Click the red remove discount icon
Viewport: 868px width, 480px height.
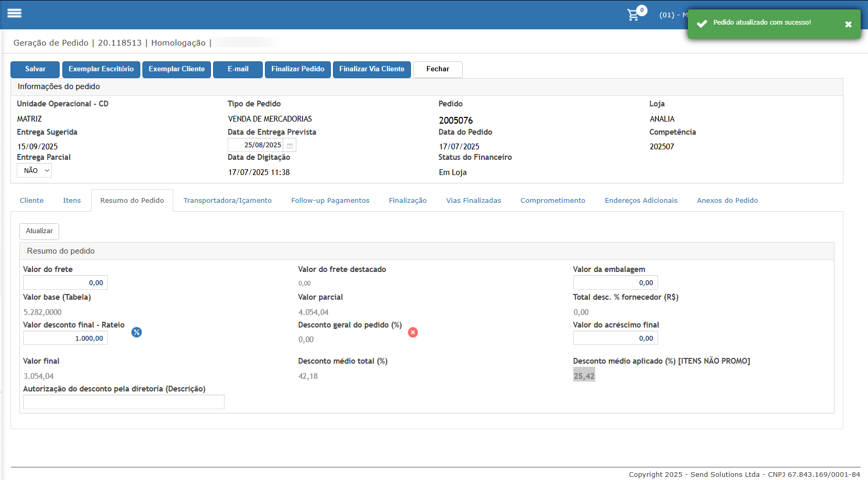[413, 332]
